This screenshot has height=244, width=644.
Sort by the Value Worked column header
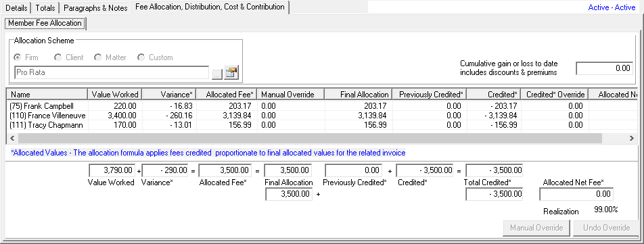[115, 95]
